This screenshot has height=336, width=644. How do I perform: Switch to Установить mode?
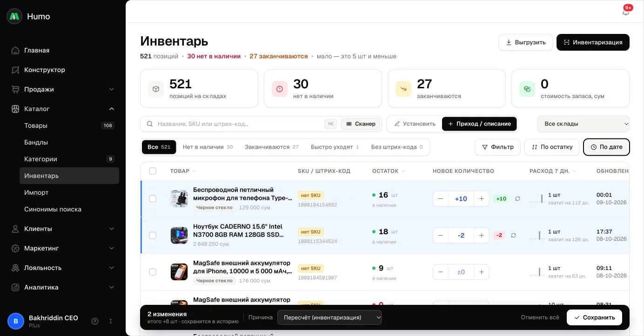[x=415, y=124]
